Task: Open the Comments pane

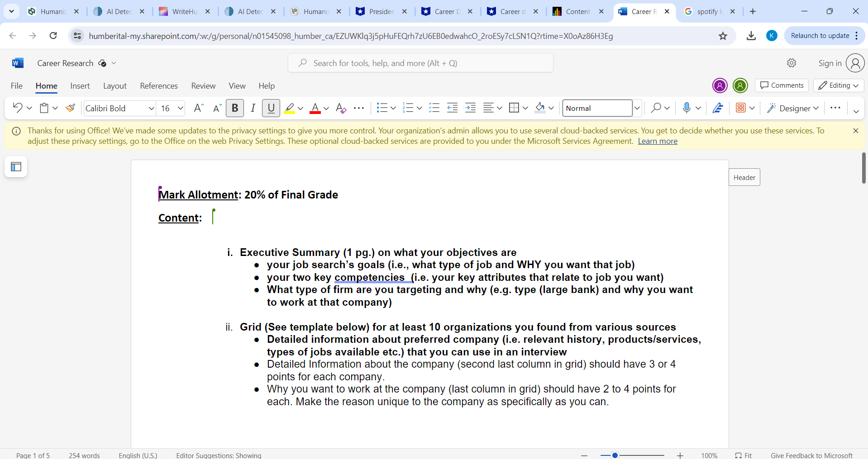Action: (x=782, y=85)
